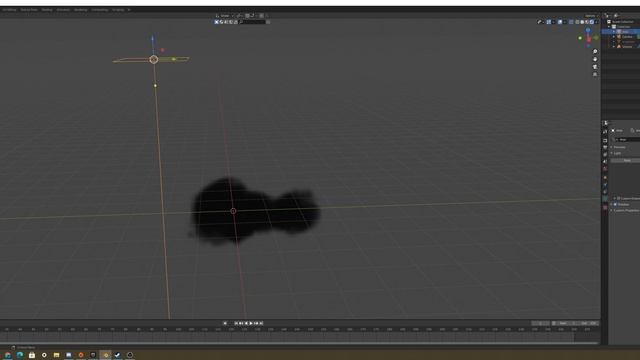Collapse the Collection row in outliner
The image size is (640, 360).
click(609, 27)
